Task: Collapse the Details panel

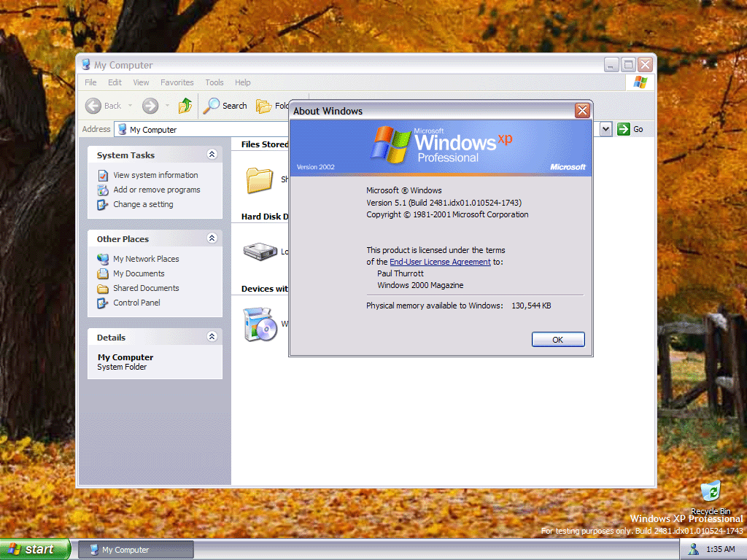Action: point(212,337)
